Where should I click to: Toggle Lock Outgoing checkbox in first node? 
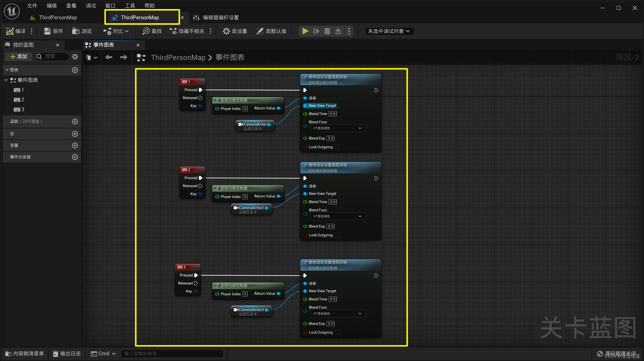(337, 147)
